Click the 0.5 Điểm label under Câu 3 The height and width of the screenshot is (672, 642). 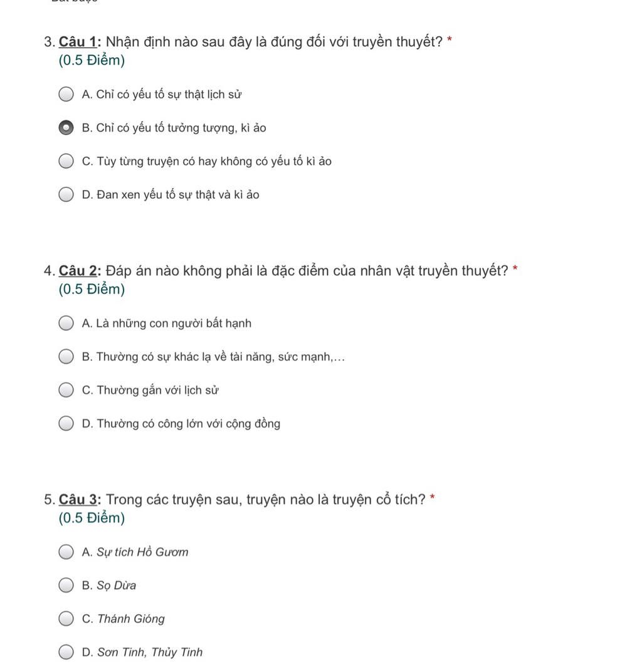(x=92, y=518)
